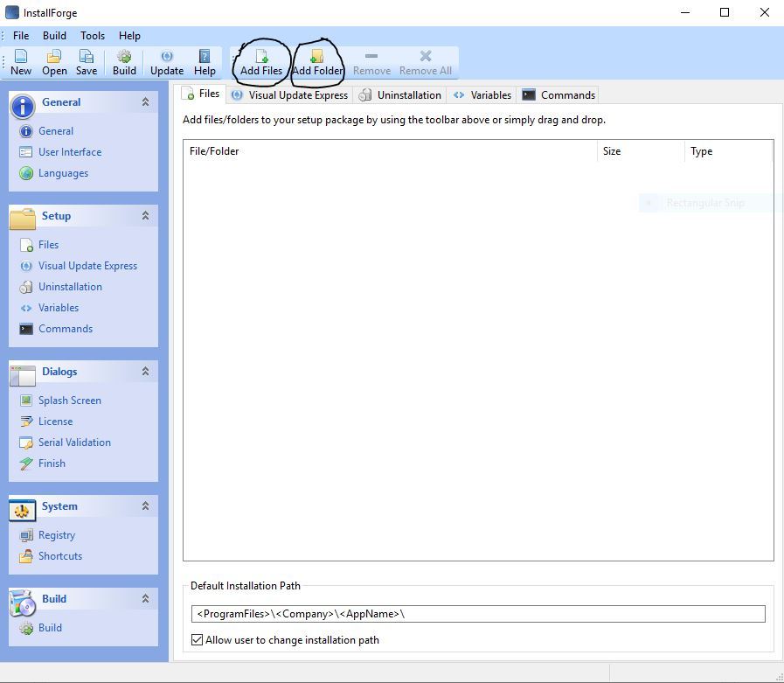Collapse the Setup sidebar section
784x683 pixels.
pos(145,216)
